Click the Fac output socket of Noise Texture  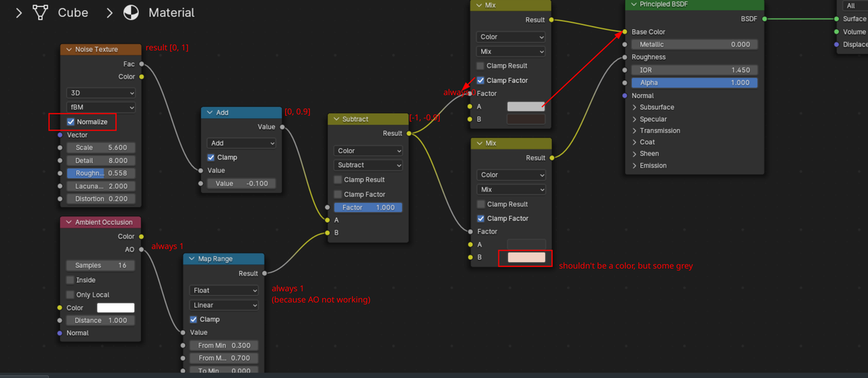tap(142, 64)
